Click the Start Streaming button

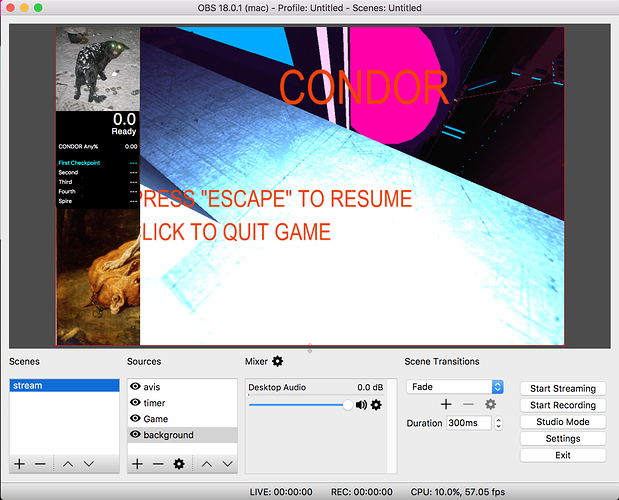pos(562,388)
